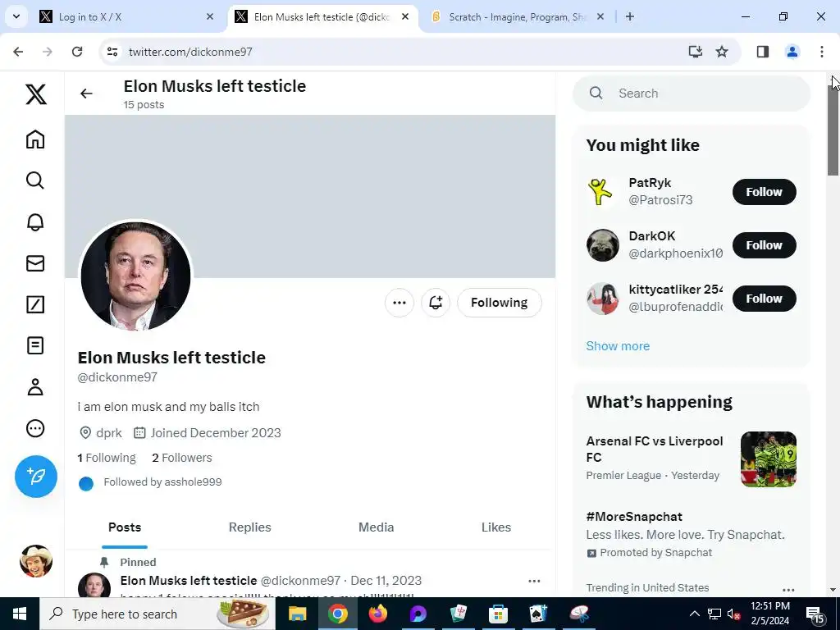Open kittycatliker avatar
The height and width of the screenshot is (630, 840).
click(602, 299)
